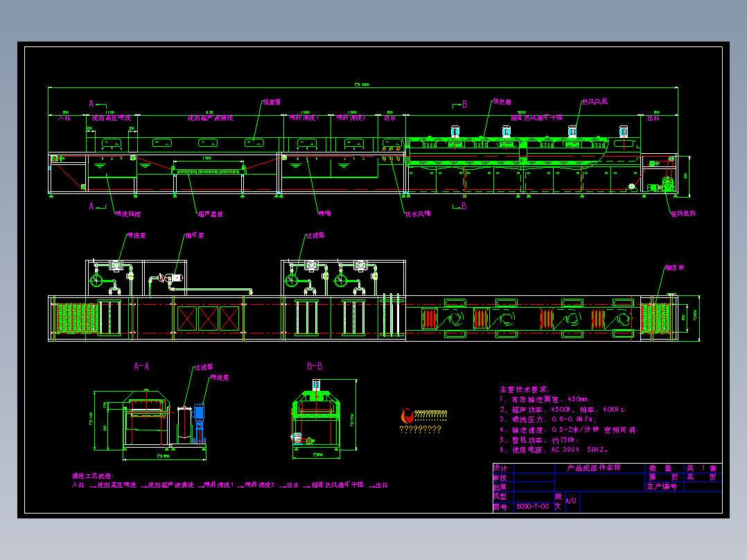Click the section marker "B" above elevation view
747x560 pixels.
pos(464,104)
